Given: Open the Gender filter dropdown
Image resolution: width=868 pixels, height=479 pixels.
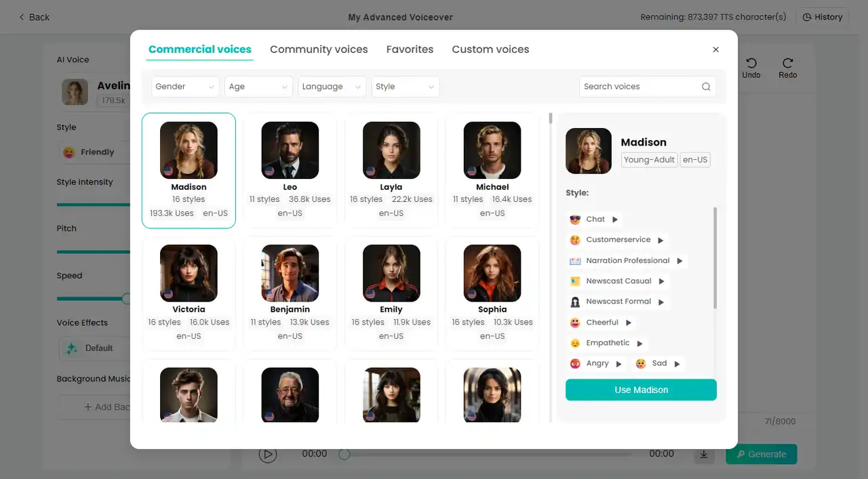Looking at the screenshot, I should point(185,87).
